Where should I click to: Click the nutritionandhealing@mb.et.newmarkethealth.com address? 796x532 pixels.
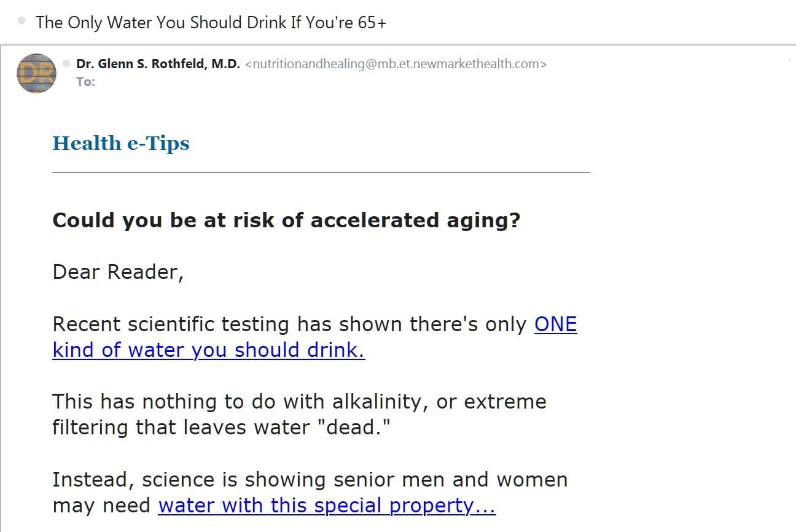[396, 64]
